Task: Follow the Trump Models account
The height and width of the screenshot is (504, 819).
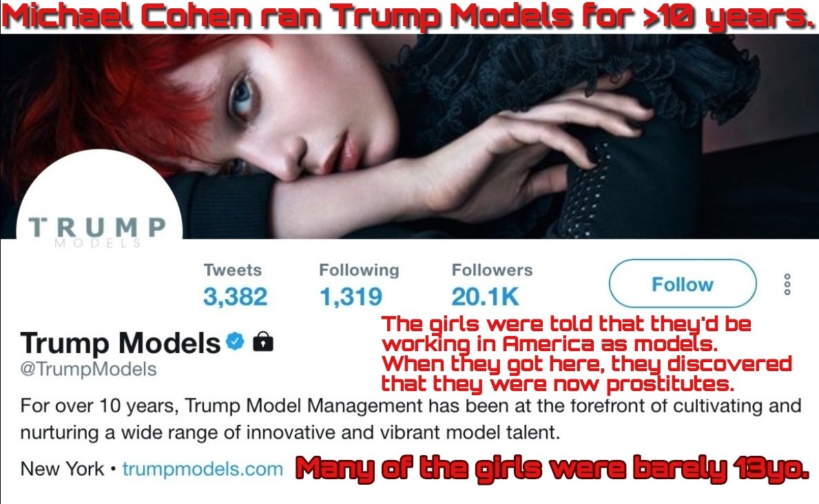Action: pyautogui.click(x=683, y=284)
